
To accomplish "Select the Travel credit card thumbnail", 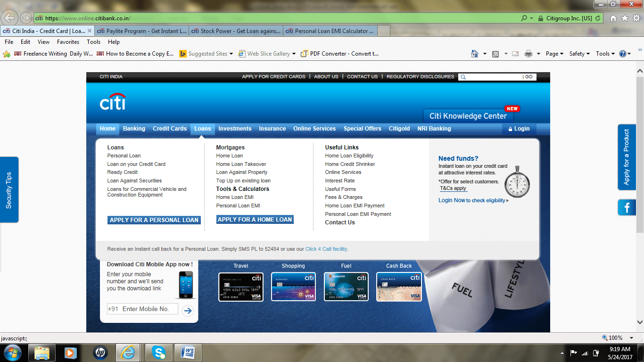I will pos(241,287).
